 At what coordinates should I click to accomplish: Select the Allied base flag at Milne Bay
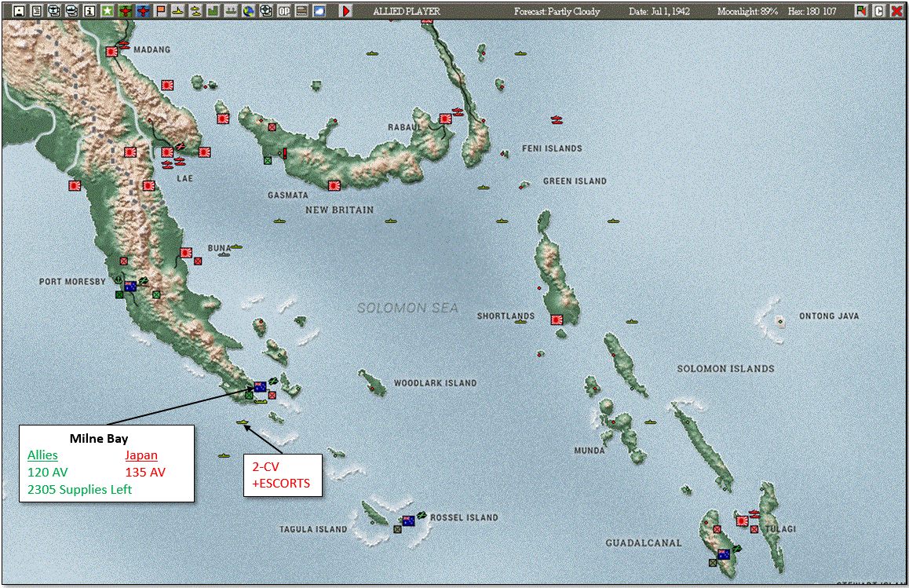261,387
